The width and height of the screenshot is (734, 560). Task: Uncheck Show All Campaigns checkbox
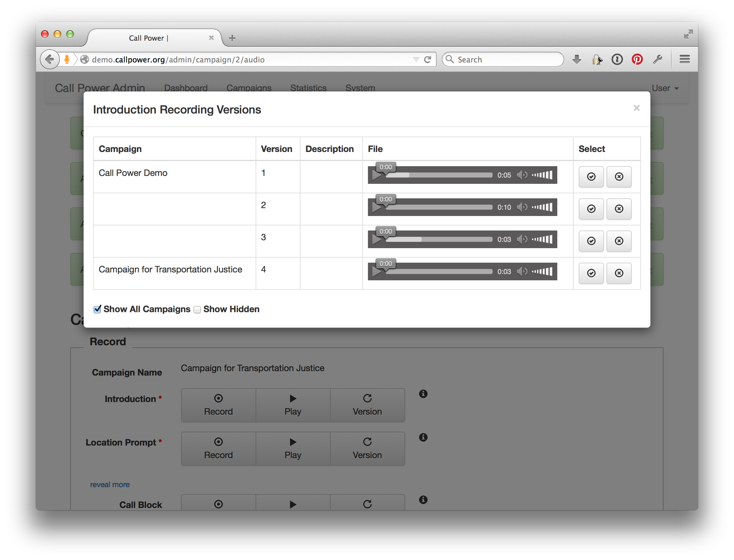[97, 309]
